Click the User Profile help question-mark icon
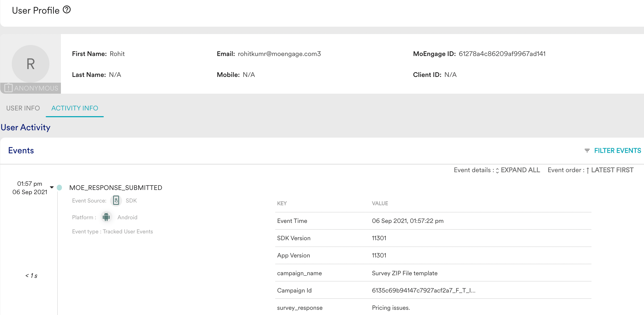644x315 pixels. tap(67, 10)
